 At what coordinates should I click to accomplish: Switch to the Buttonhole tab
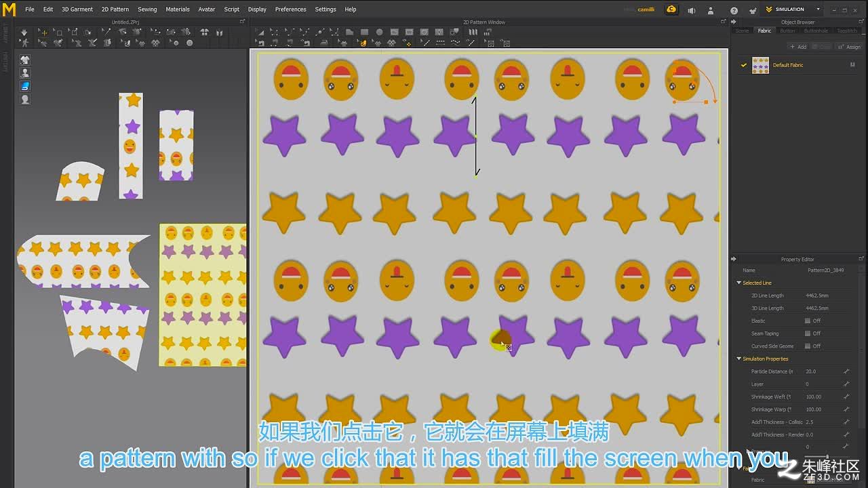click(816, 30)
